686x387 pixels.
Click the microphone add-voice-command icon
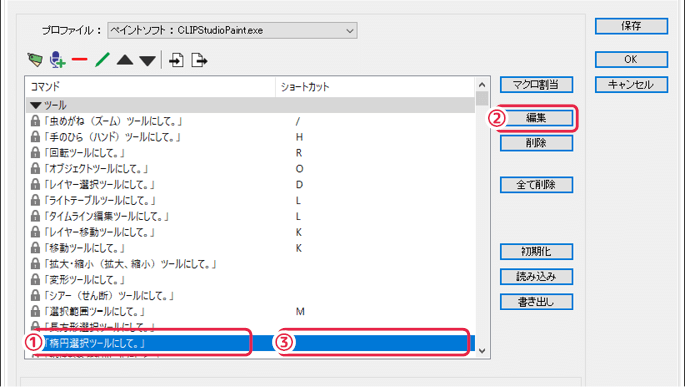click(57, 60)
